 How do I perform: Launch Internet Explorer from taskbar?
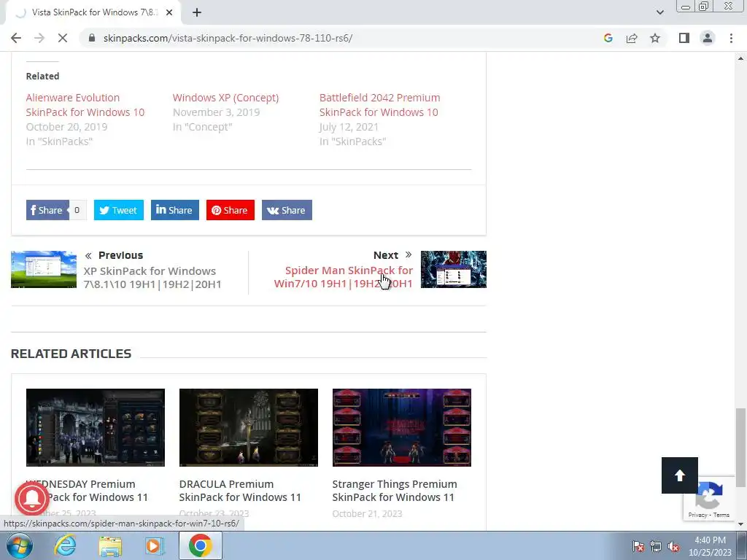coord(65,545)
